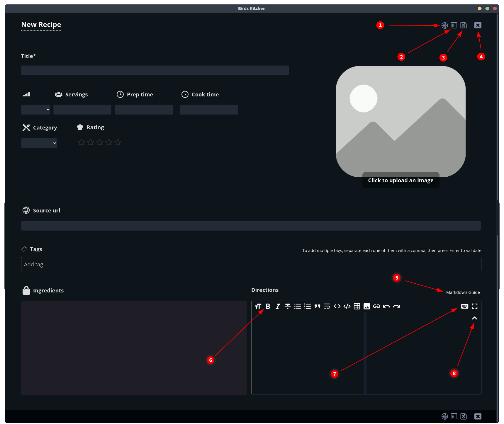Click the Category fork and knife icon
Image resolution: width=504 pixels, height=424 pixels.
(26, 127)
